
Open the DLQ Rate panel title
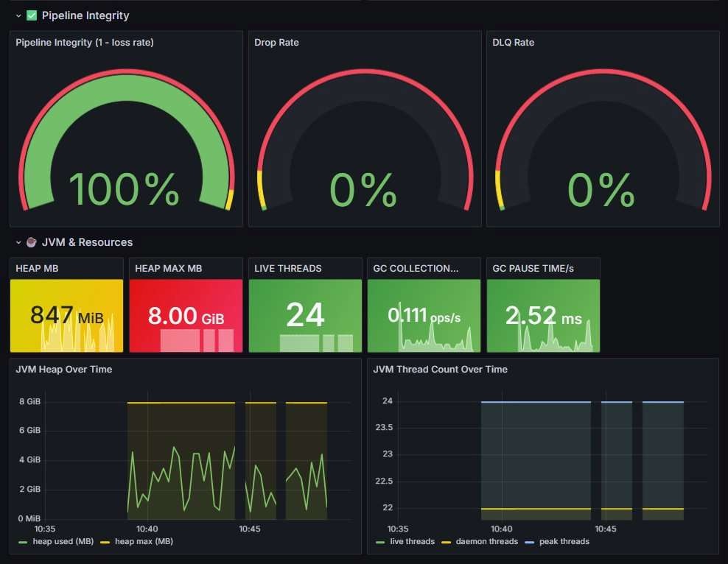pos(513,42)
